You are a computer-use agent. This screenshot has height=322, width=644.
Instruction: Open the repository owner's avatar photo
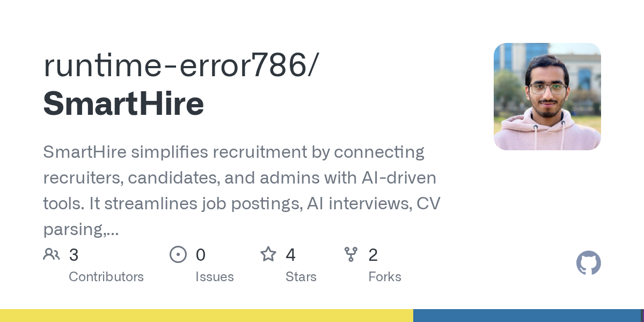(x=547, y=97)
